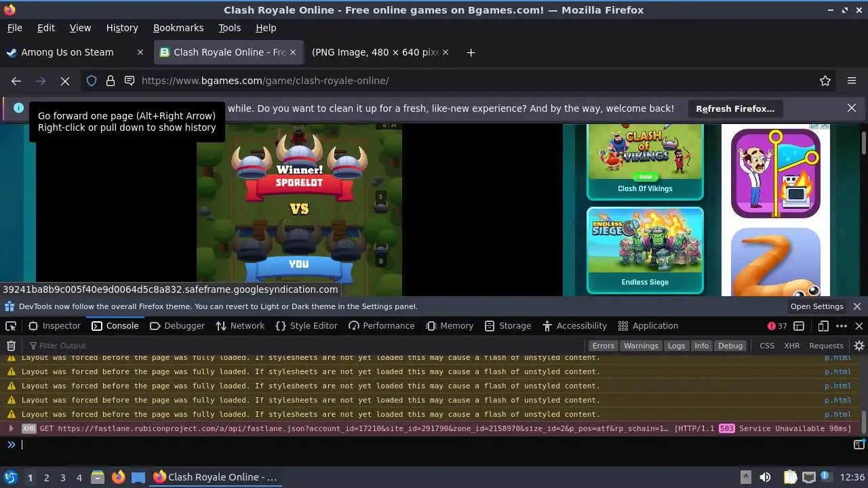
Task: Close the Clash Royale Online tab
Action: pos(293,52)
